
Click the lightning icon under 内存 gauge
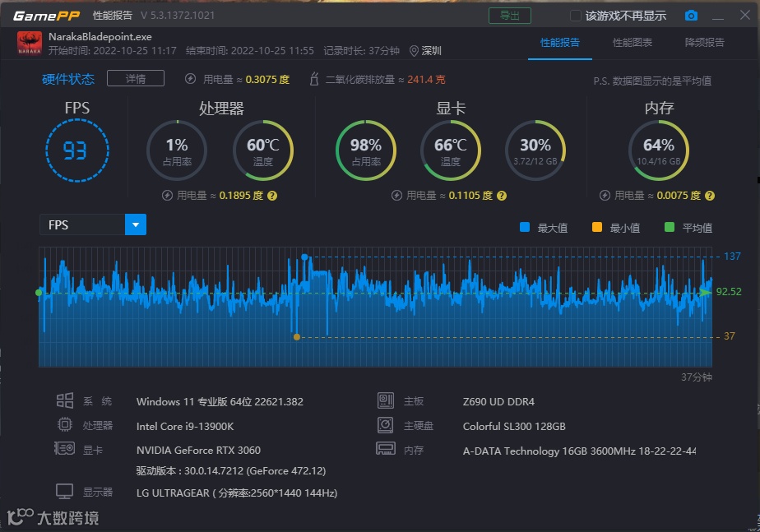[x=605, y=196]
